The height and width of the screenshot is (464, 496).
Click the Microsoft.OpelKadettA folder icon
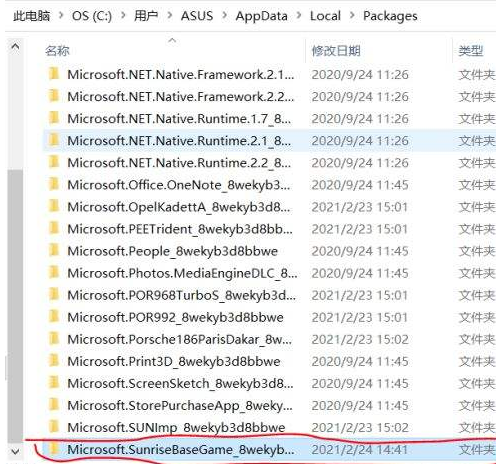(54, 206)
